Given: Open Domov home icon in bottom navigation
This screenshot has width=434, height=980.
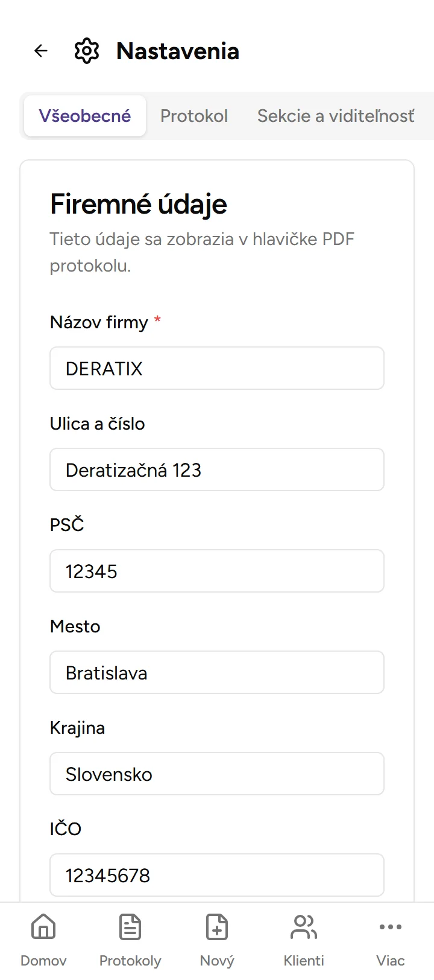Looking at the screenshot, I should (43, 926).
